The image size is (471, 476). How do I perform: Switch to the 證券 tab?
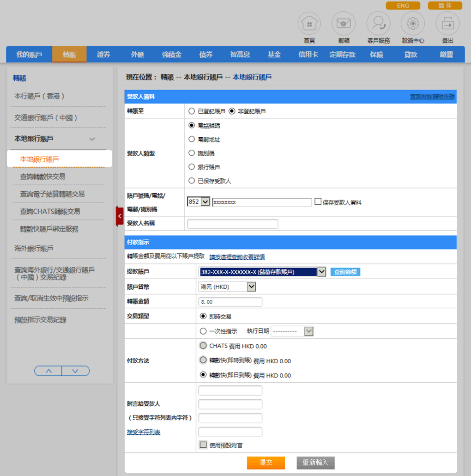pyautogui.click(x=104, y=55)
